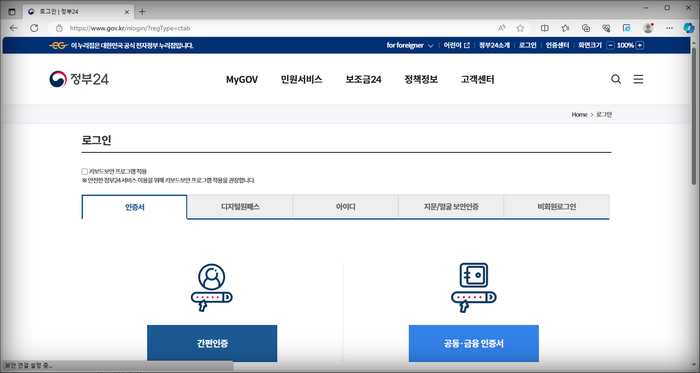Switch to the 비회원로그인 tab
Viewport: 700px width, 373px height.
coord(557,207)
